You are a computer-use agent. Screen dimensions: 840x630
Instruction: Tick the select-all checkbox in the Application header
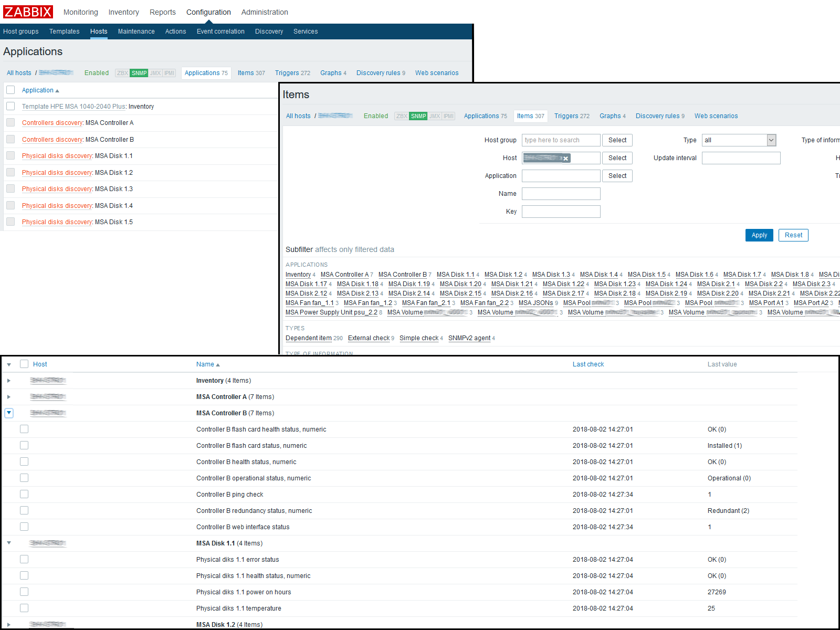[x=10, y=90]
